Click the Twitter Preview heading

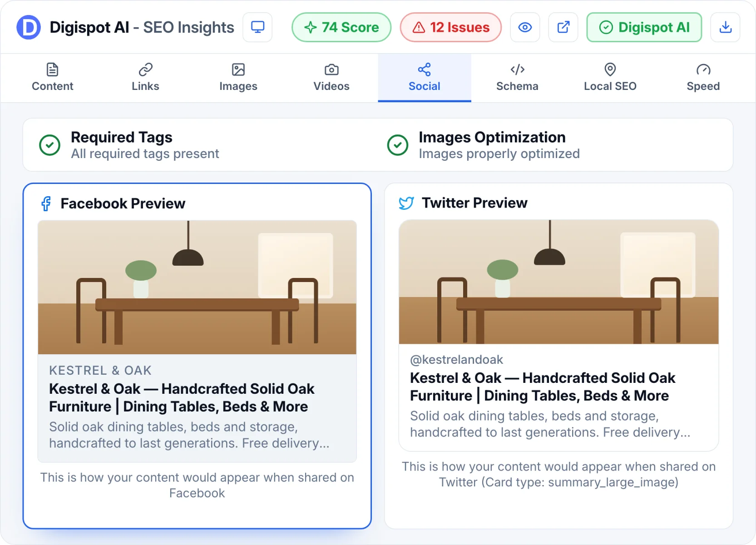coord(474,203)
